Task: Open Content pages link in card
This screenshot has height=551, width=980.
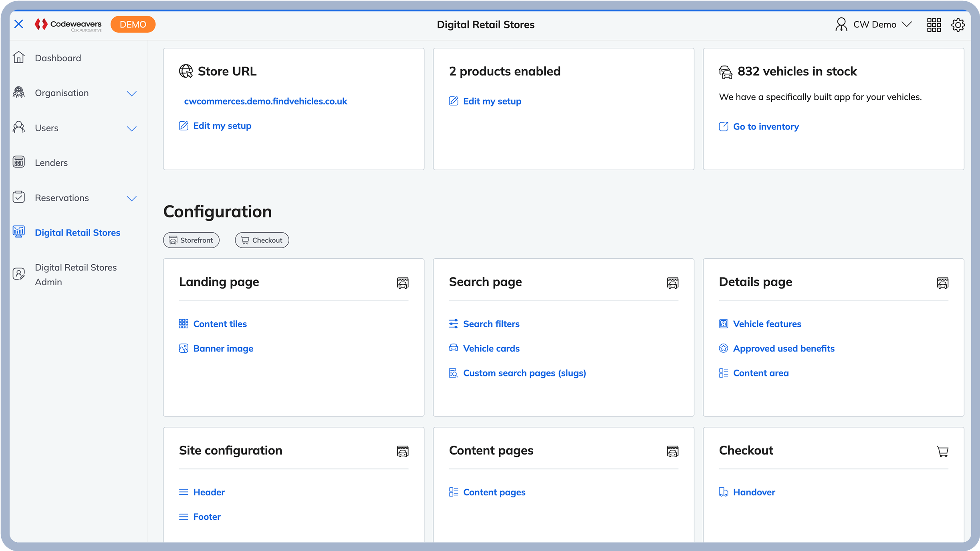Action: (494, 492)
